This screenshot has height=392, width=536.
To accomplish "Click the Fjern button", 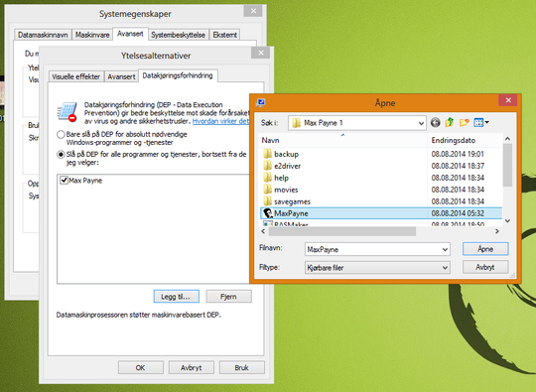I will pos(228,297).
